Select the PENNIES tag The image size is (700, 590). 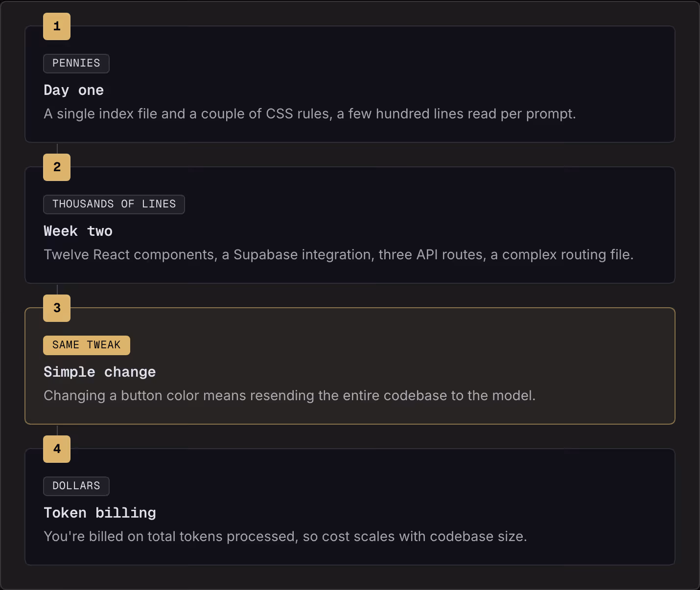click(76, 64)
